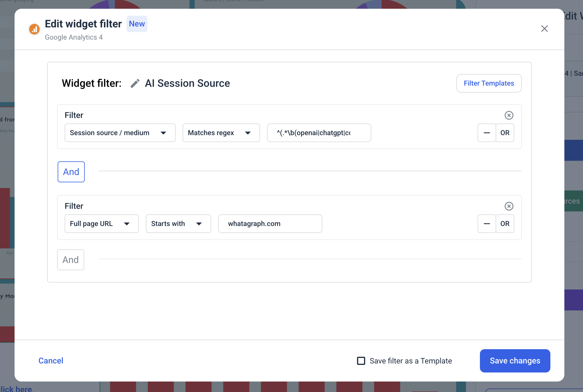Open the Filter Templates panel

click(489, 83)
